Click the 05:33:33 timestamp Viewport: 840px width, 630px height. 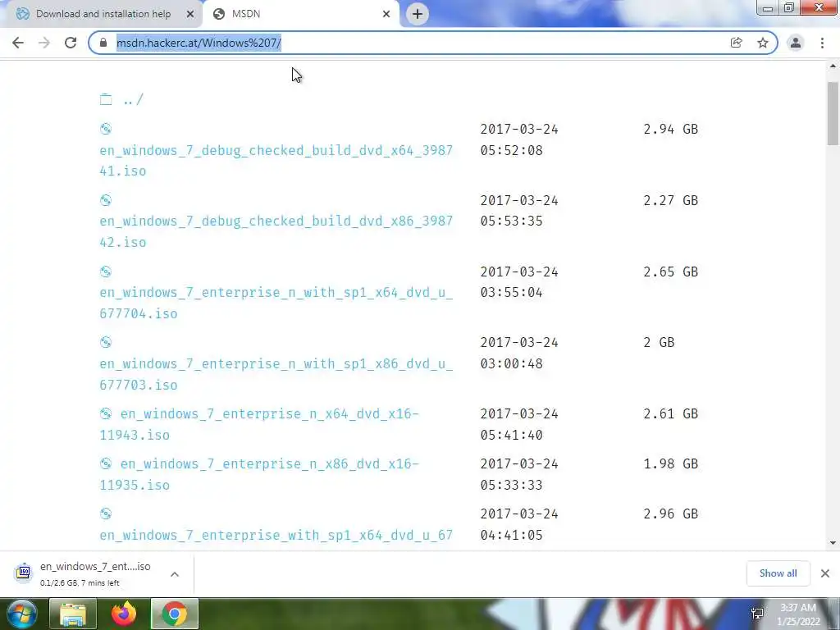tap(511, 485)
